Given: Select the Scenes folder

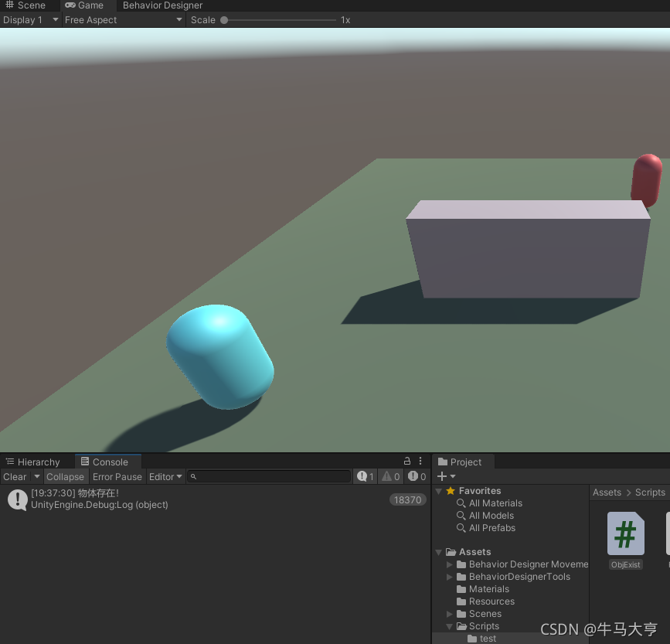Looking at the screenshot, I should click(x=485, y=614).
